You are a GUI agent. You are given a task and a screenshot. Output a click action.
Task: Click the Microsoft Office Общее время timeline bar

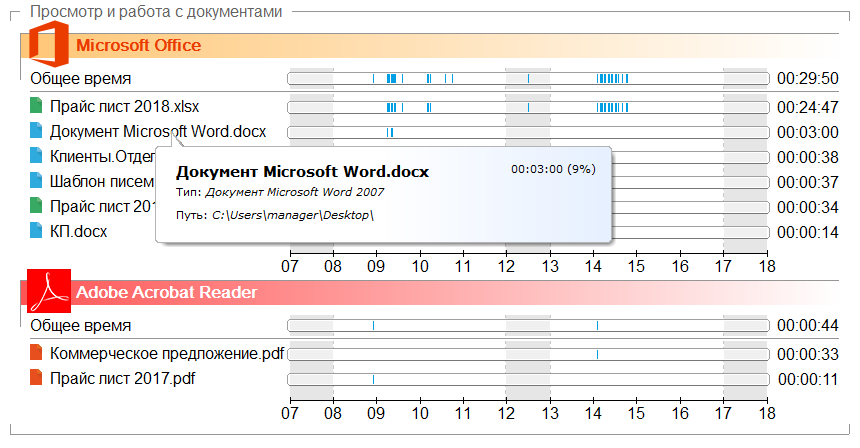click(x=527, y=78)
